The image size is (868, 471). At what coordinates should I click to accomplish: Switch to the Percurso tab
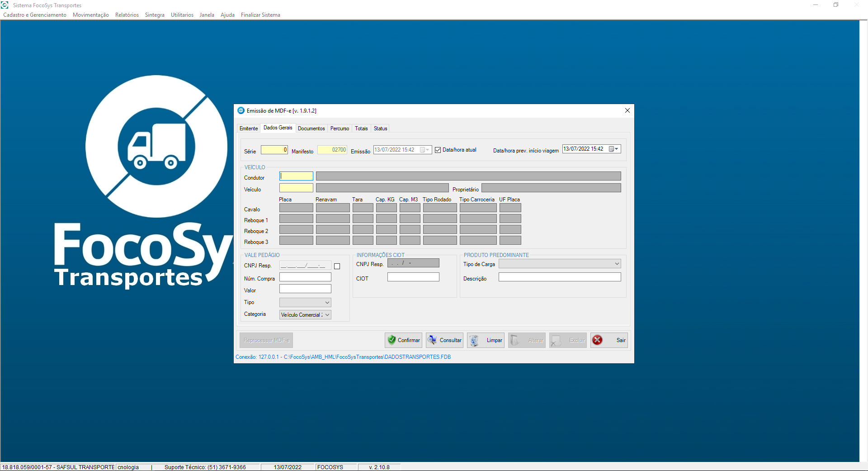340,128
